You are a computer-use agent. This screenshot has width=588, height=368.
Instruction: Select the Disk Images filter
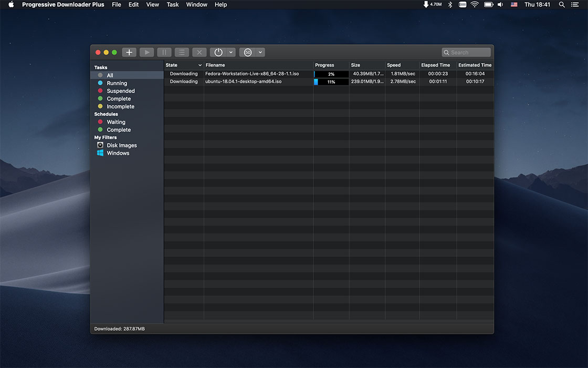(121, 146)
